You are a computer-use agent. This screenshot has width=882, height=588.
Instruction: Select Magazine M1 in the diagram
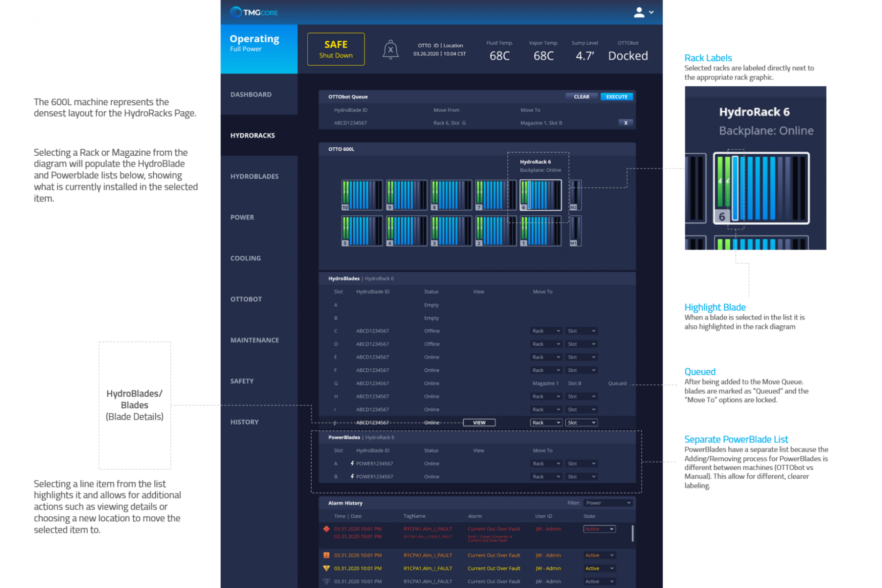pos(575,231)
